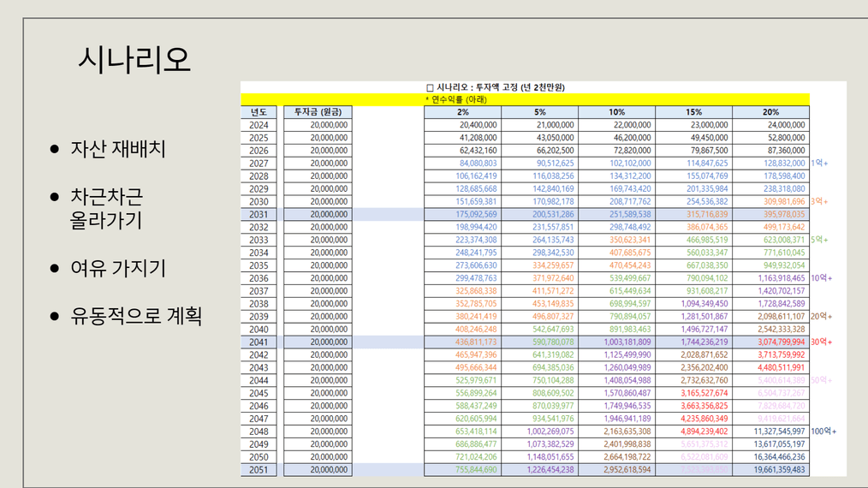This screenshot has height=488, width=868.
Task: Click year cell 2048
Action: pos(259,431)
